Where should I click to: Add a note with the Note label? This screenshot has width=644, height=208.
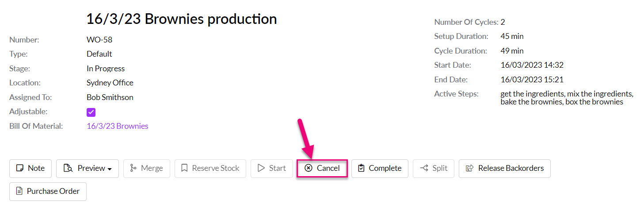[x=36, y=168]
